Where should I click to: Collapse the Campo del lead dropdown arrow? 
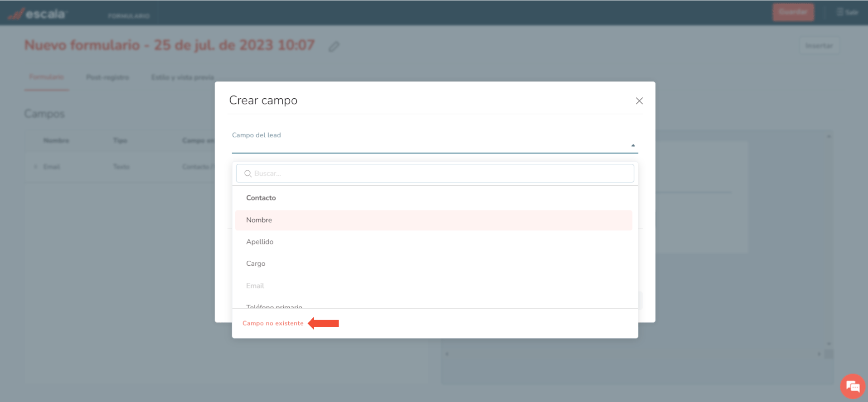[x=633, y=145]
